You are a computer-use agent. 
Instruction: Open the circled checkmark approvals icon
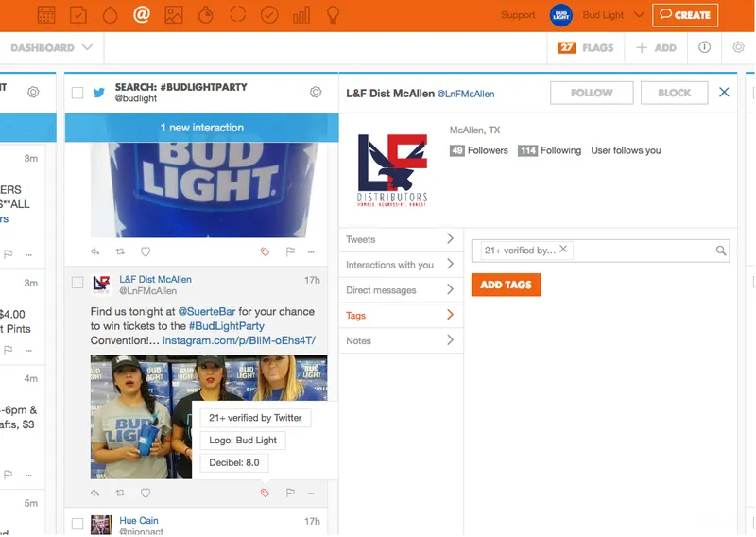269,15
